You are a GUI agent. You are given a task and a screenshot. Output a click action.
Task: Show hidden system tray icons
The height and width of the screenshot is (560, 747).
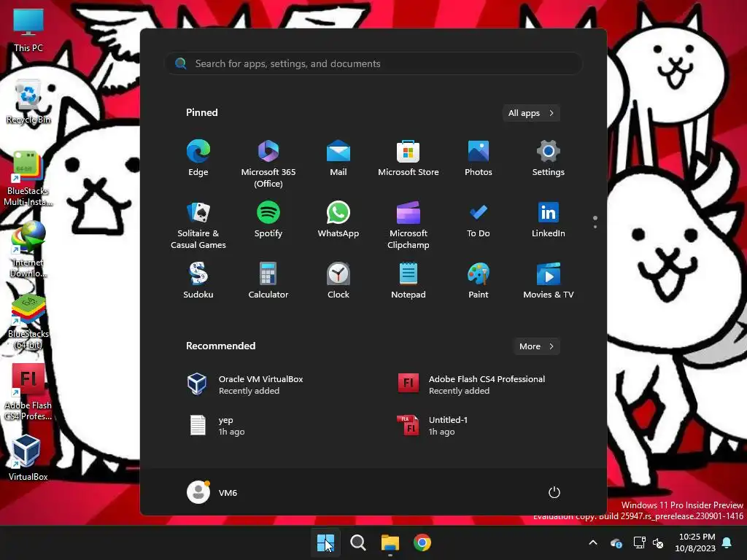click(x=593, y=542)
